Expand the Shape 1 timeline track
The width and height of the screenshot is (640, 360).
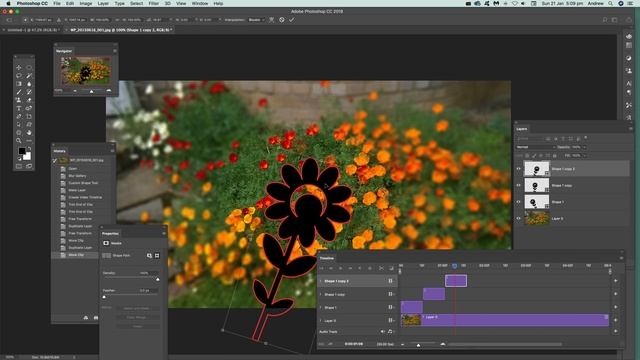click(x=321, y=307)
